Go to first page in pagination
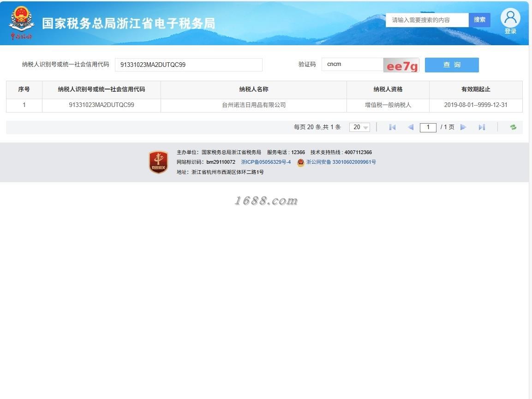532x399 pixels. (x=392, y=127)
